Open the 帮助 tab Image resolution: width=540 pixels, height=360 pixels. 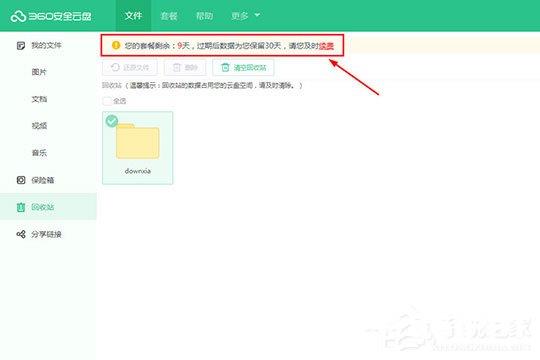204,16
